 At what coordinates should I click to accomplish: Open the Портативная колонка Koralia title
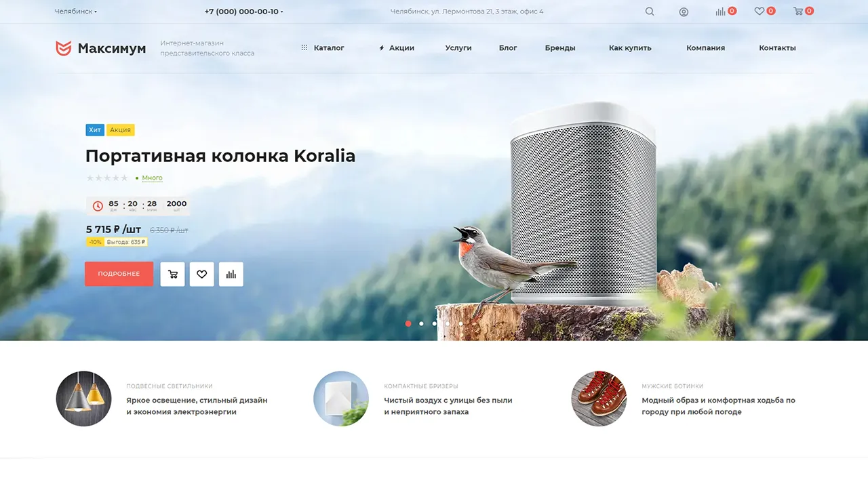tap(220, 156)
